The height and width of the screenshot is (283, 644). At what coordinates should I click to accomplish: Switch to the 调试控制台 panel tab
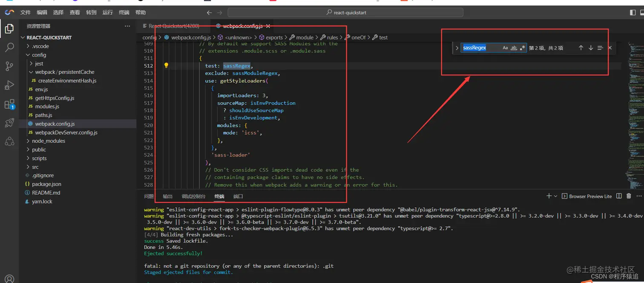pyautogui.click(x=193, y=196)
